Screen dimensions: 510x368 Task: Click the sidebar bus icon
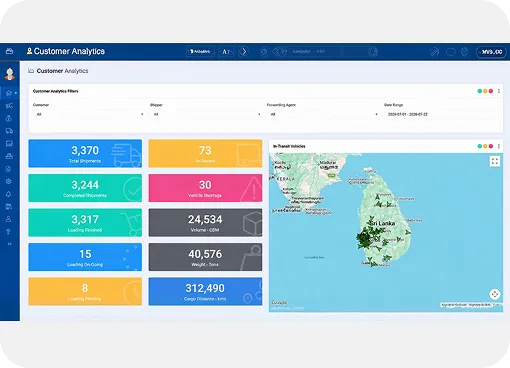point(9,143)
